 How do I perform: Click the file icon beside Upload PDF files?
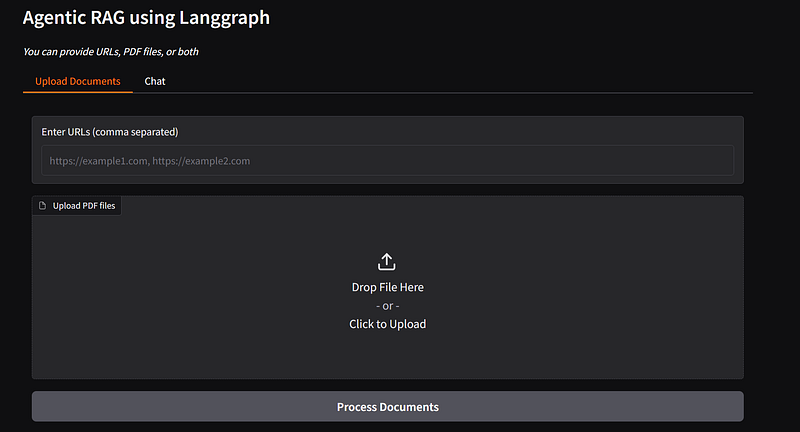[42, 206]
